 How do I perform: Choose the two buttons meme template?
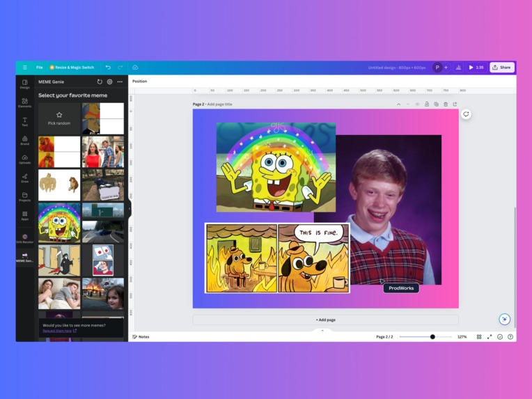point(103,260)
